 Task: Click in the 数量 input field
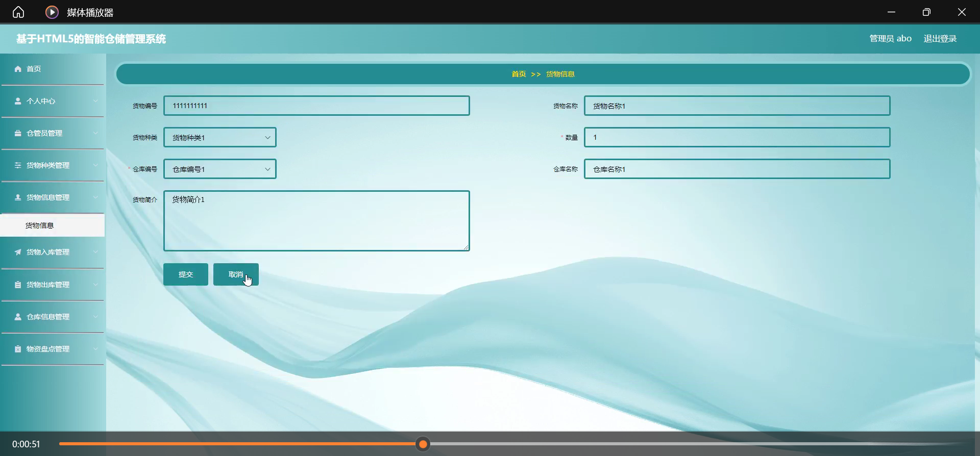pyautogui.click(x=737, y=137)
